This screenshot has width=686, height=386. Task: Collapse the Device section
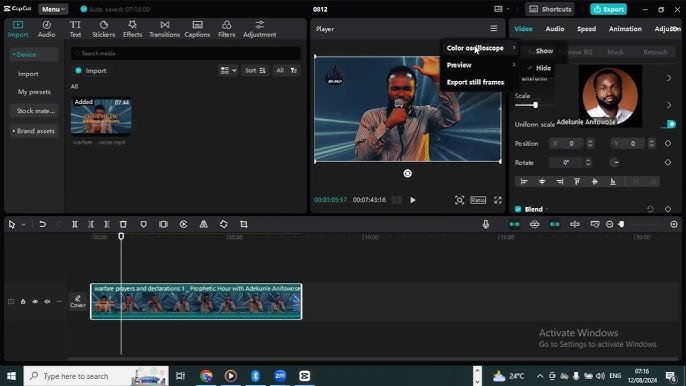point(34,55)
